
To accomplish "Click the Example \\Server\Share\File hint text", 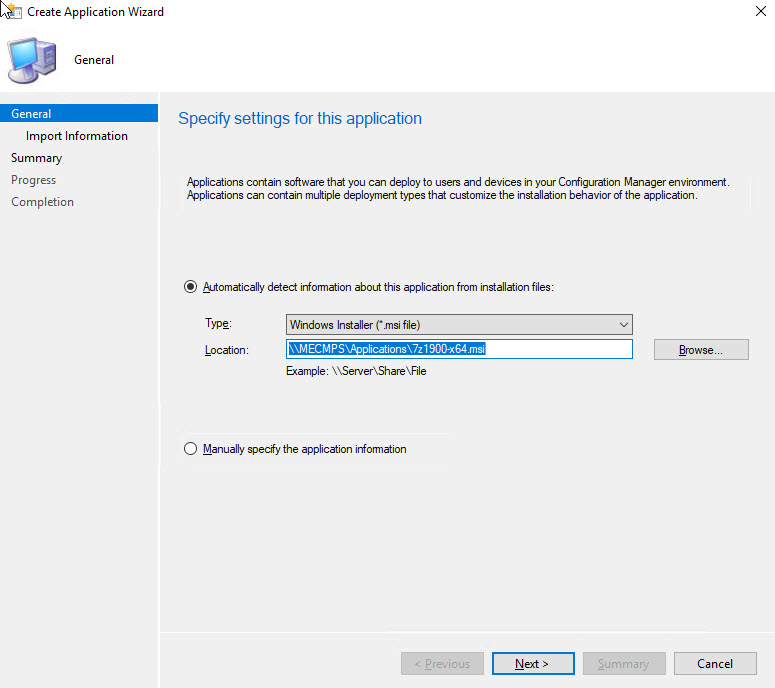I will pos(357,371).
